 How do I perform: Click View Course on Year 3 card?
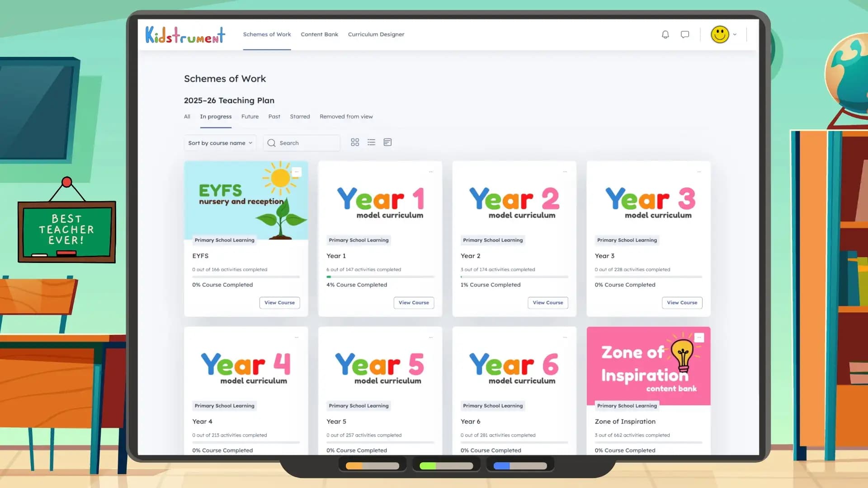[x=682, y=303]
